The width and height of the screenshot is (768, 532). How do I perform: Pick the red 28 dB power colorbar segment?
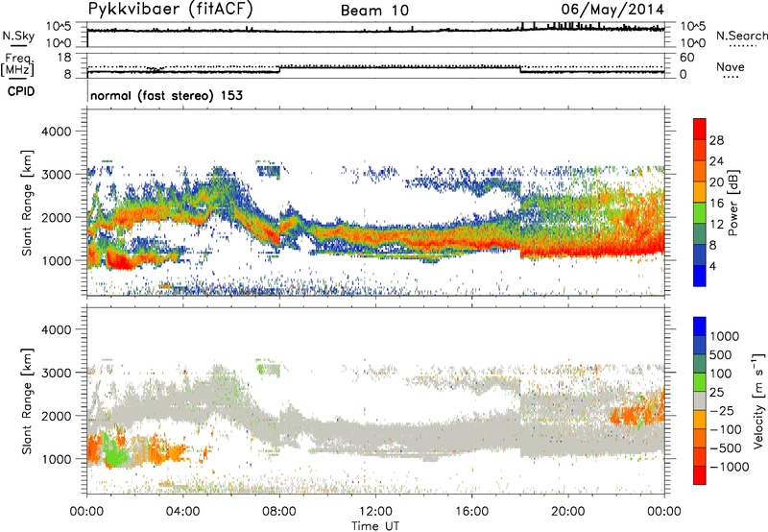coord(700,129)
